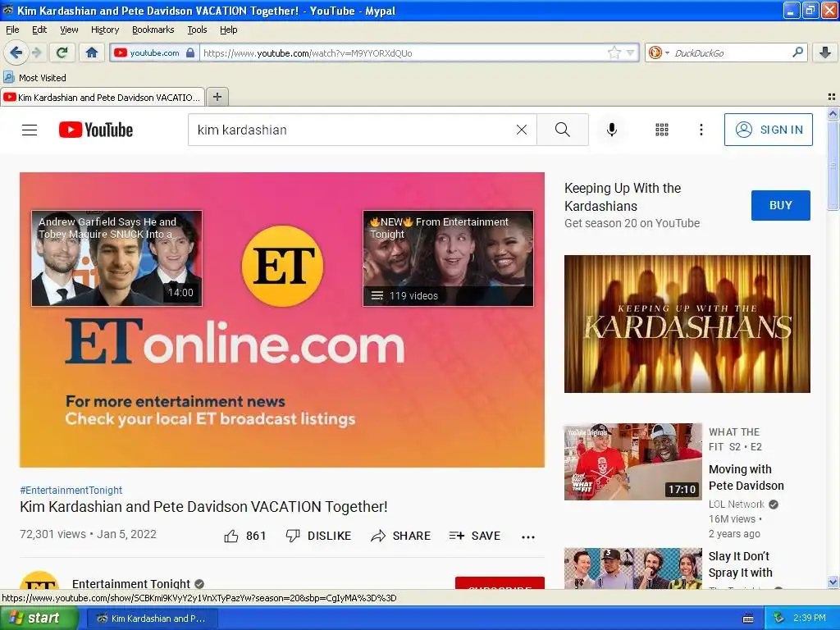Open the Keeping Up With the Kardashians poster
Viewport: 840px width, 630px height.
click(687, 323)
